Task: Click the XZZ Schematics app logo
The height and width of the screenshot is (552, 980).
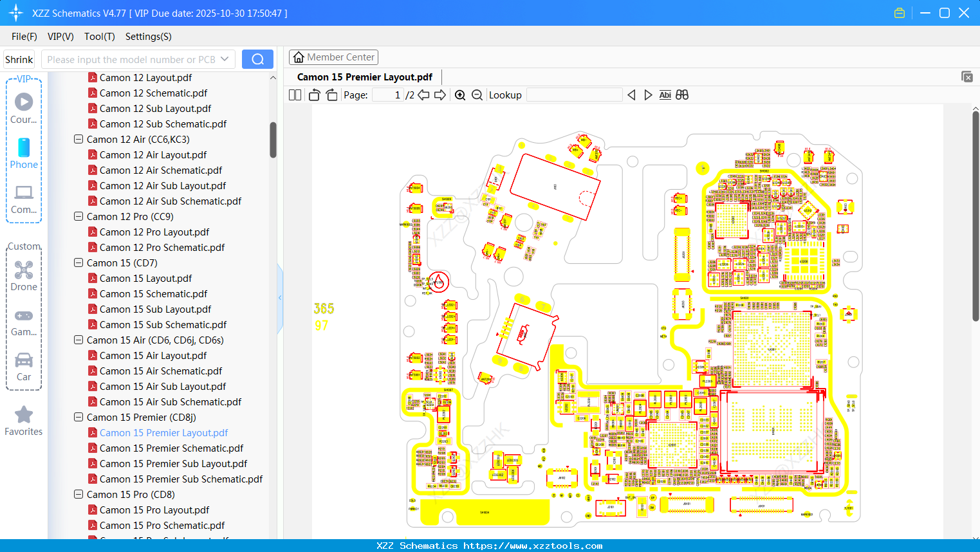Action: click(16, 13)
